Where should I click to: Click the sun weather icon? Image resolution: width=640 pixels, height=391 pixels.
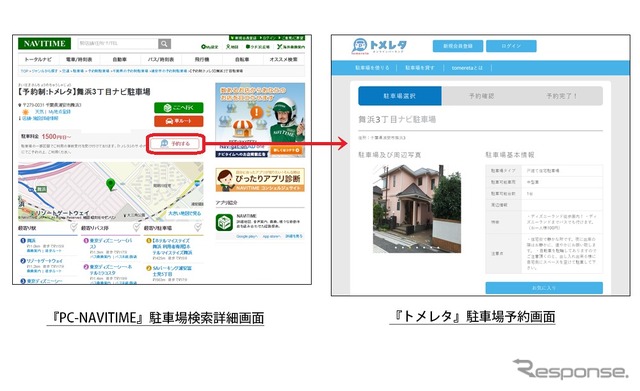26,112
